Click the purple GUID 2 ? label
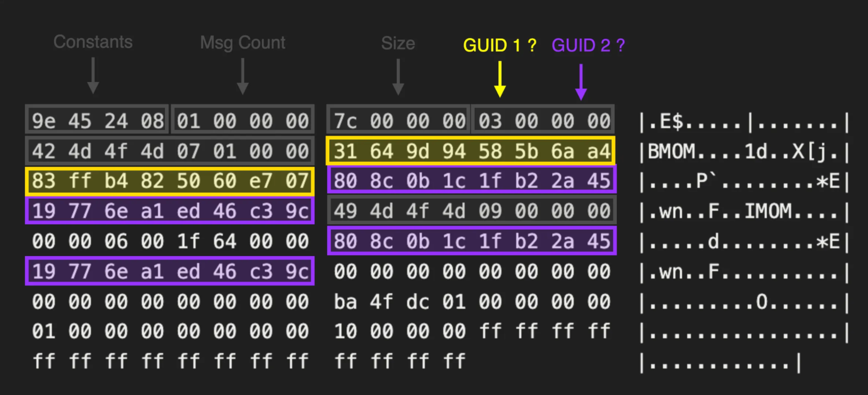Screen dimensions: 868x395 (x=588, y=45)
